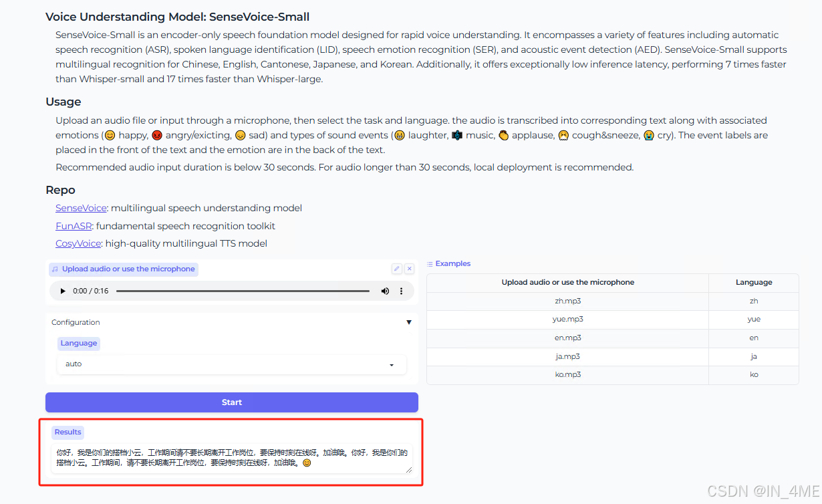Open audio player more options menu
Viewport: 822px width, 504px height.
coord(401,291)
